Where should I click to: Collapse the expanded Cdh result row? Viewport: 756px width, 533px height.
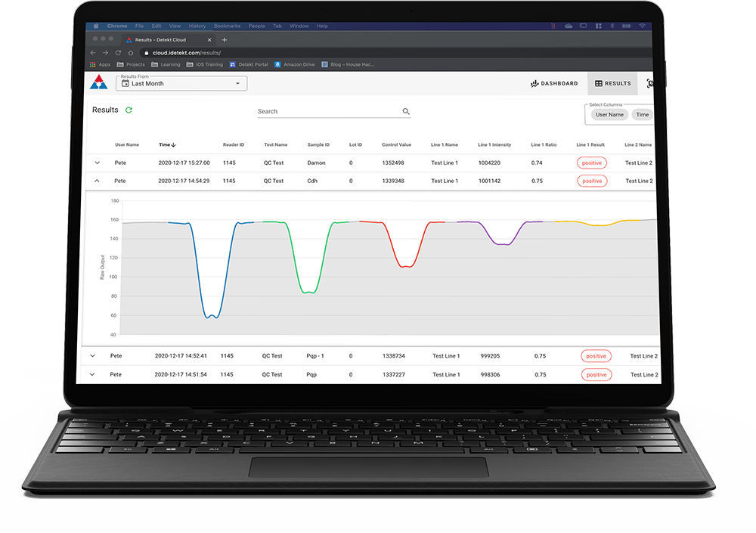(x=97, y=181)
